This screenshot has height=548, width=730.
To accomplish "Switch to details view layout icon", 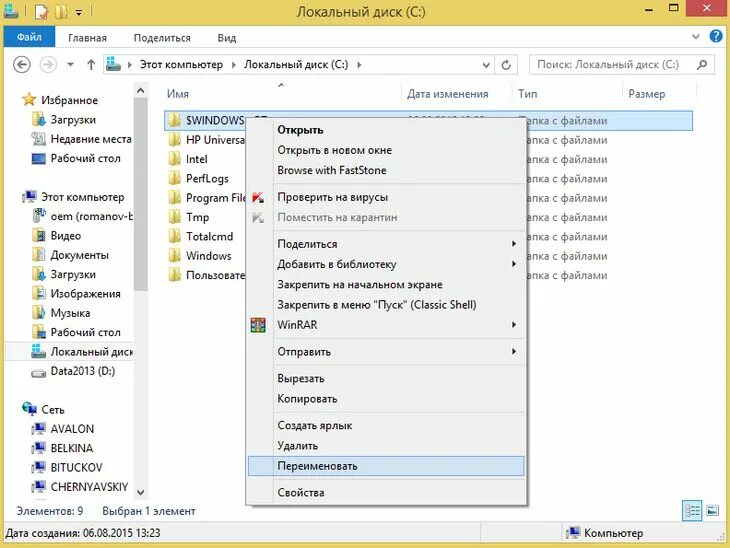I will (x=692, y=511).
